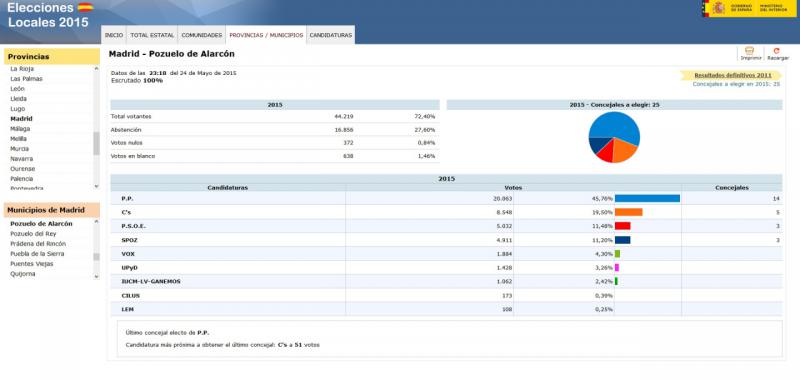Select Prádena del Rincón municipality
Image resolution: width=800 pixels, height=380 pixels.
point(38,244)
